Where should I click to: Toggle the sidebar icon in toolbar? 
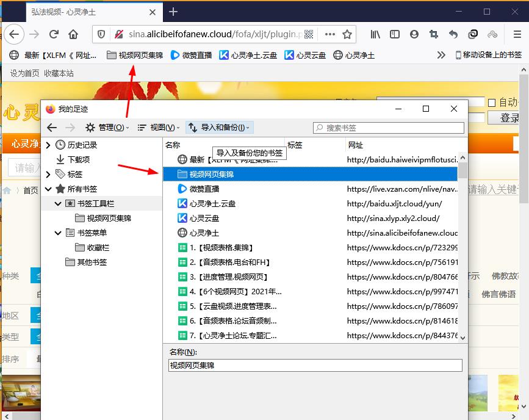point(394,34)
